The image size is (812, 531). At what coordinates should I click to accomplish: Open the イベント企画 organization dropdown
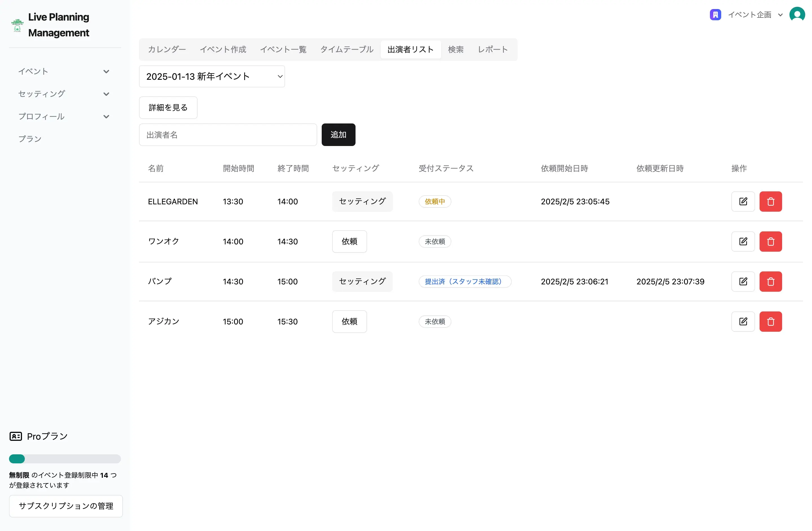coord(755,15)
